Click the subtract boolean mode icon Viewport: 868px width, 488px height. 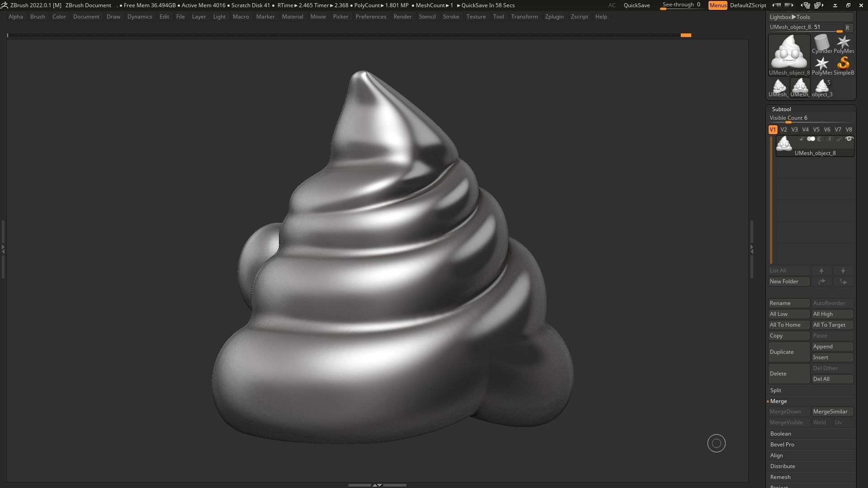[820, 139]
